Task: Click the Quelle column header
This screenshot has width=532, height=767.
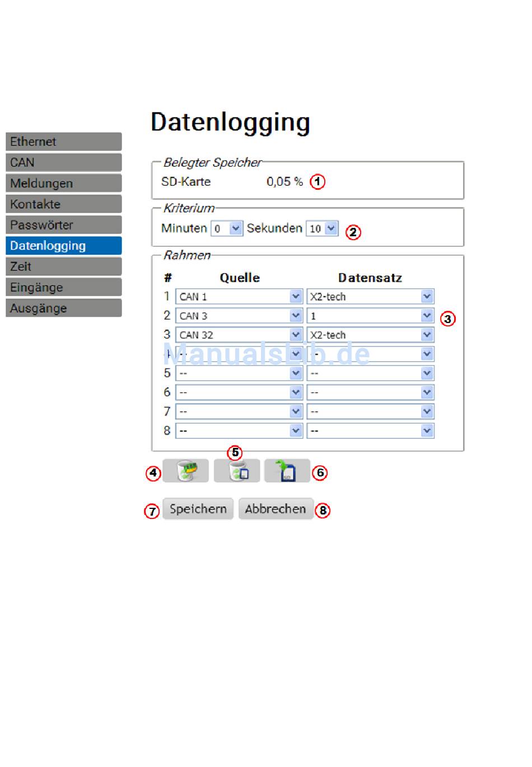Action: [240, 278]
